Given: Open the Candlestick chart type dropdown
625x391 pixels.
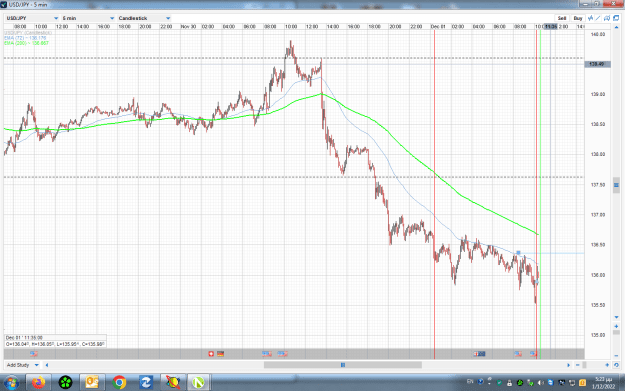Looking at the screenshot, I should click(144, 18).
